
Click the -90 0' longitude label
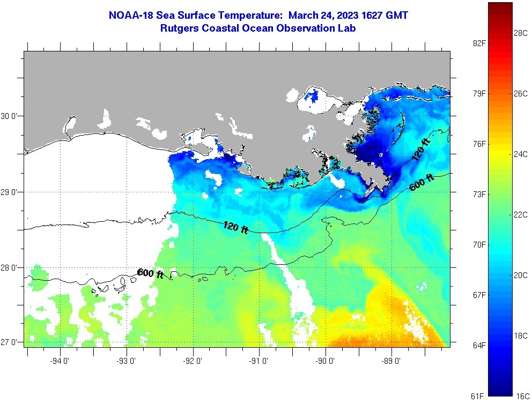[x=325, y=361]
